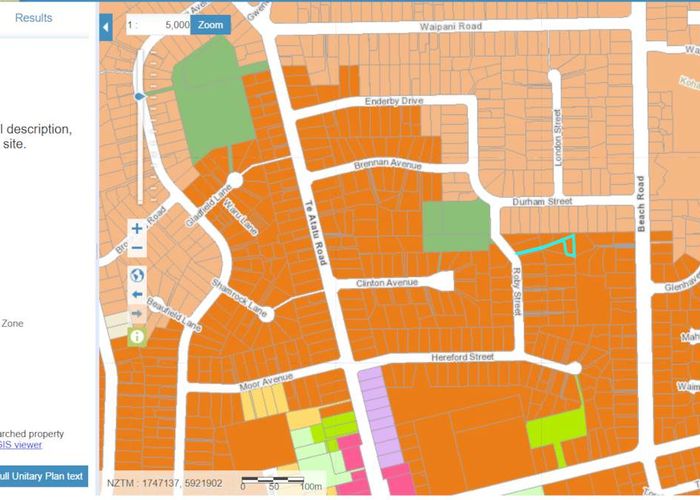Click the green park near Durham Street

pos(456,227)
